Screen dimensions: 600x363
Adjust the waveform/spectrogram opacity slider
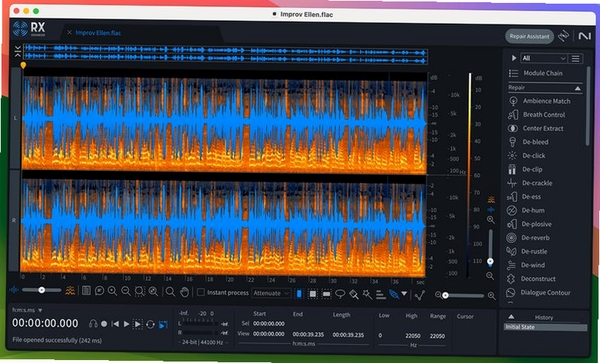tap(41, 290)
